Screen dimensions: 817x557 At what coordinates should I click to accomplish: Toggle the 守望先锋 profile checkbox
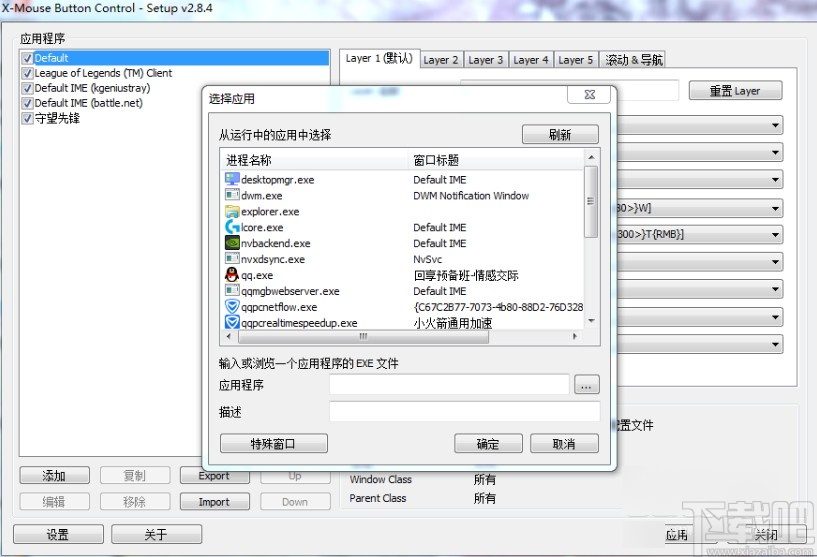coord(28,118)
